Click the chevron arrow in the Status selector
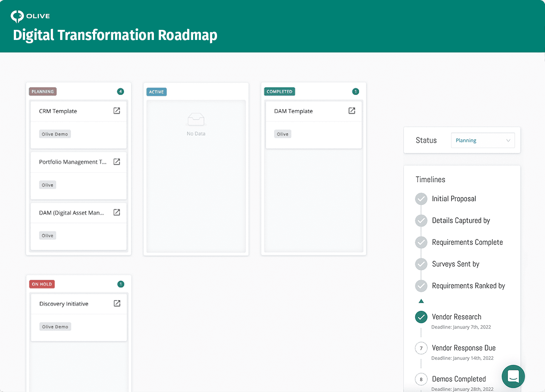The height and width of the screenshot is (392, 545). pyautogui.click(x=508, y=140)
